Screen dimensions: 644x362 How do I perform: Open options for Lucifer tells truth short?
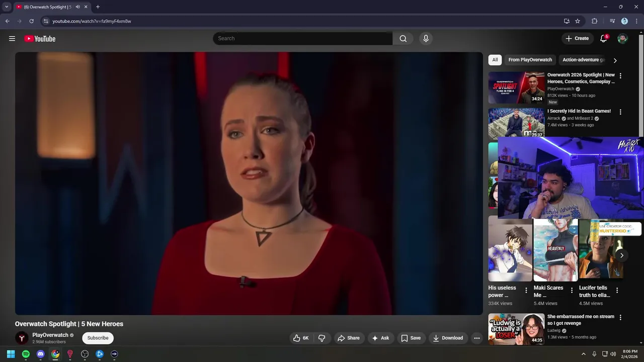click(617, 290)
